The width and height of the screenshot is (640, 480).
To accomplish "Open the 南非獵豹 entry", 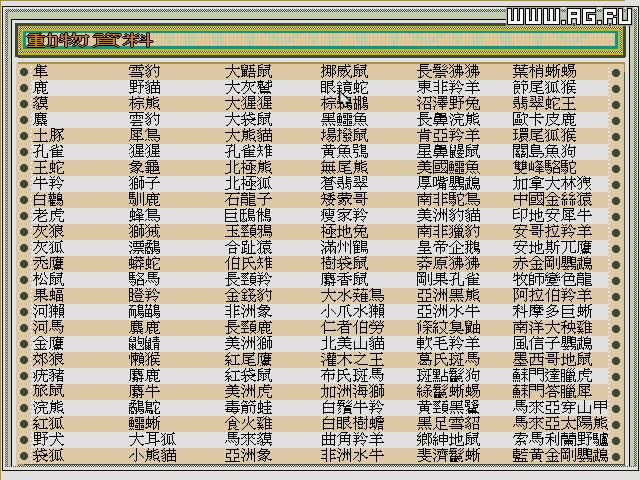I will 448,231.
